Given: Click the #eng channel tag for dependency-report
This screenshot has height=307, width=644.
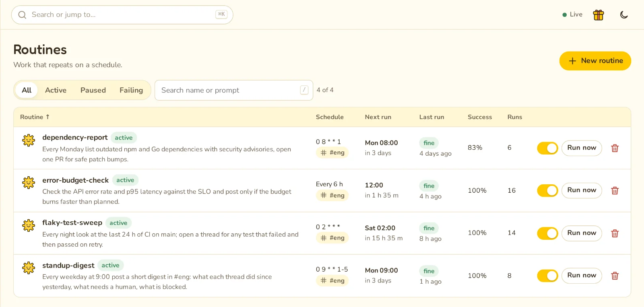Looking at the screenshot, I should tap(332, 152).
